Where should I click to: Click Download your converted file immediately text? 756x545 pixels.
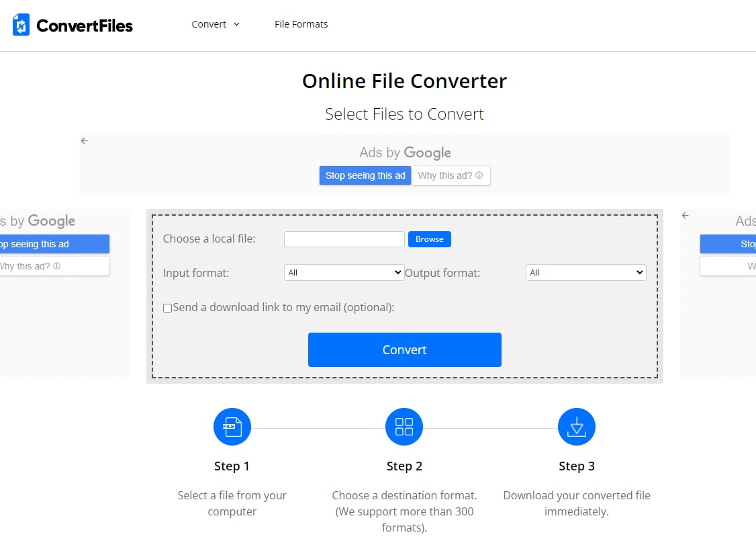pyautogui.click(x=577, y=503)
